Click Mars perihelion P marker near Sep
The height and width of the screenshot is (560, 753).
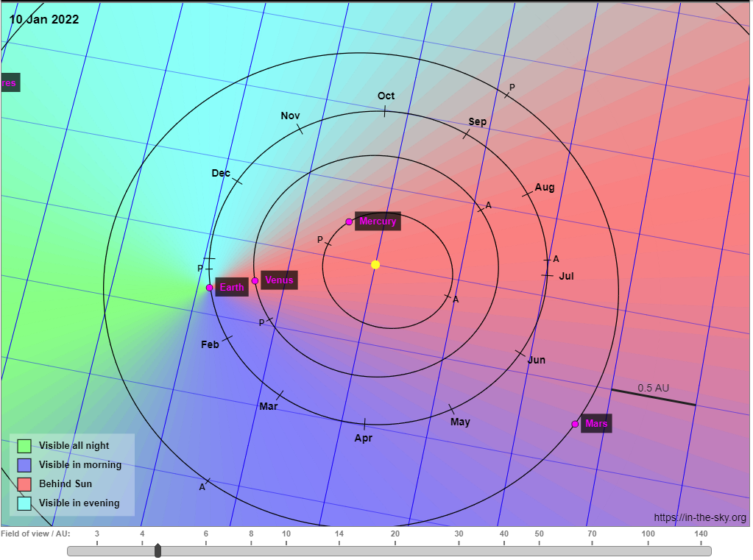(512, 88)
